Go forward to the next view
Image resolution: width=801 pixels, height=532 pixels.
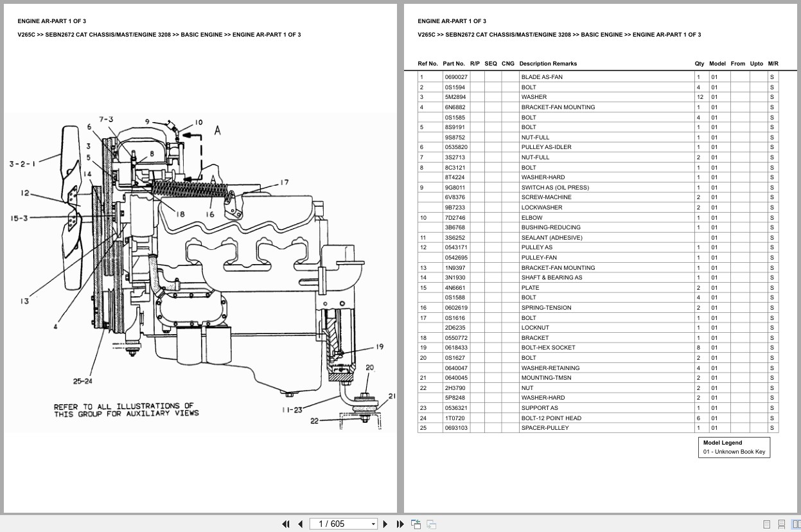[x=431, y=524]
